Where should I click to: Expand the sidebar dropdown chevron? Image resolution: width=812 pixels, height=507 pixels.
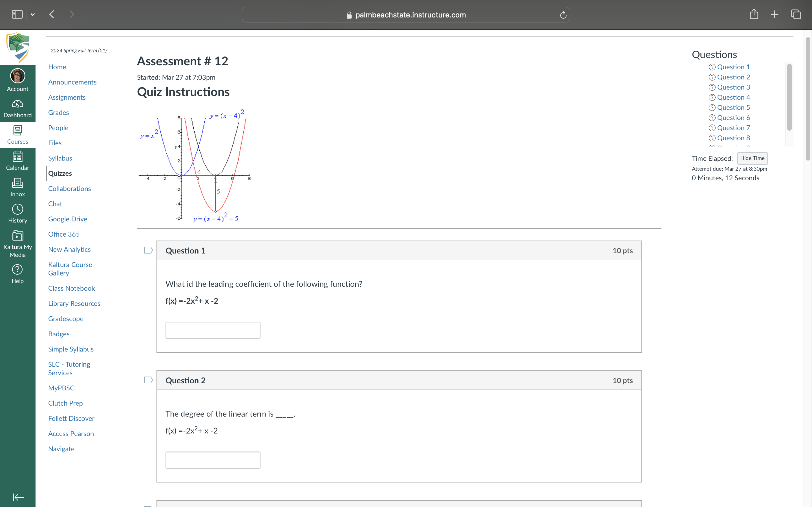(32, 15)
